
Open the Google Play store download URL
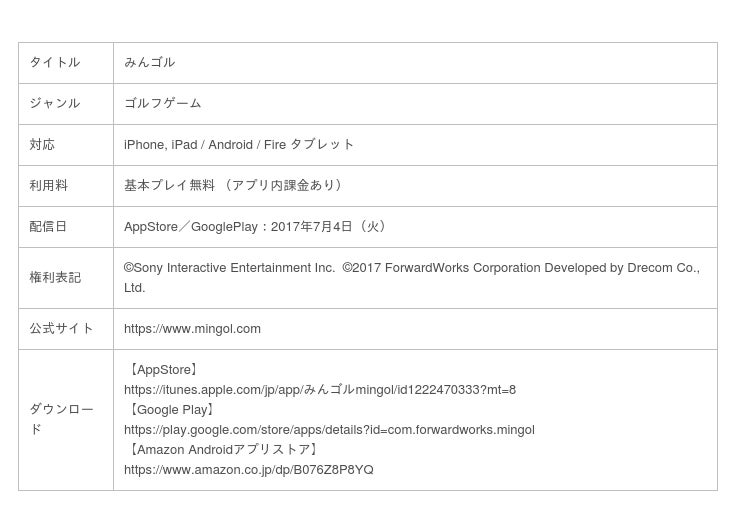(329, 430)
